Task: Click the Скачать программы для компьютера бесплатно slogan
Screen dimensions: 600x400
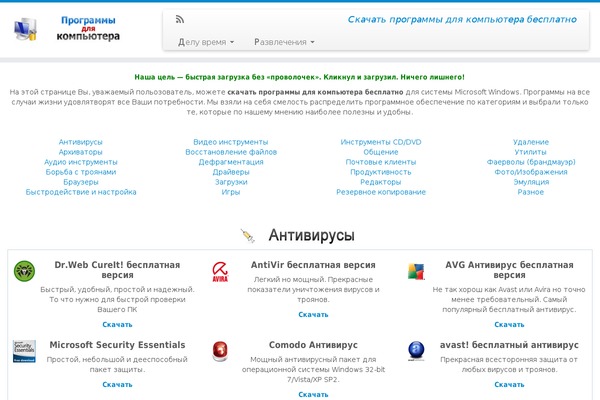Action: [x=462, y=20]
